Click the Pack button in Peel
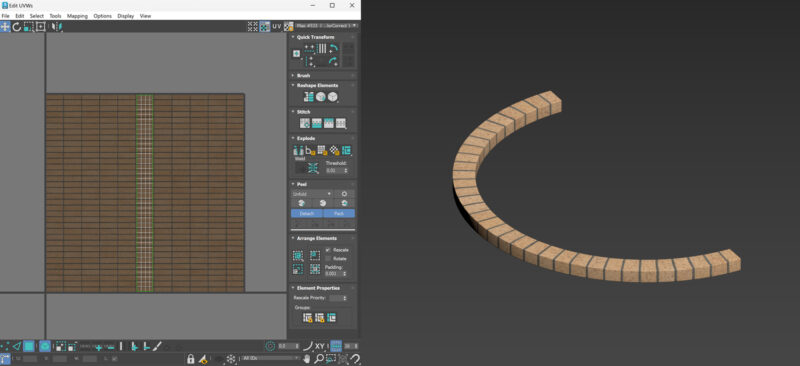Viewport: 800px width, 366px height. [x=339, y=213]
